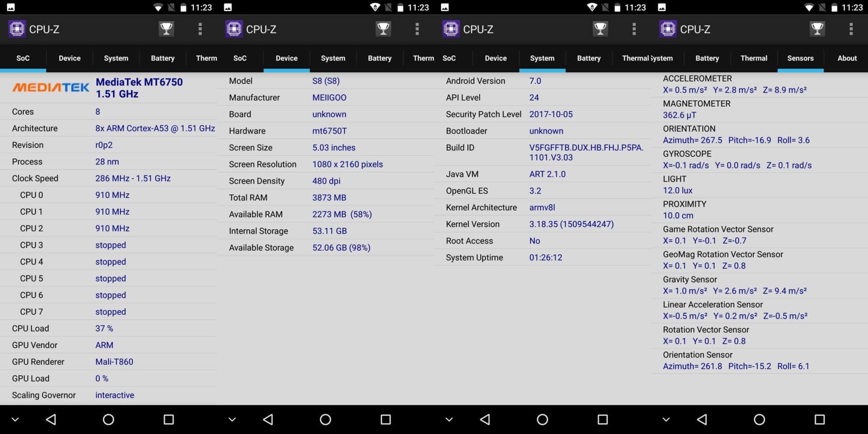Tap the Gravity Sensor entry

[759, 285]
